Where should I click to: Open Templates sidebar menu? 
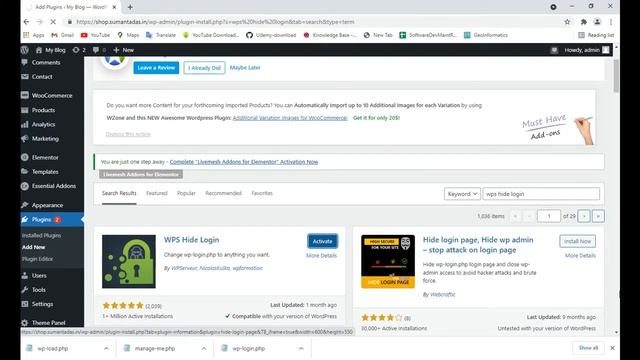[45, 172]
